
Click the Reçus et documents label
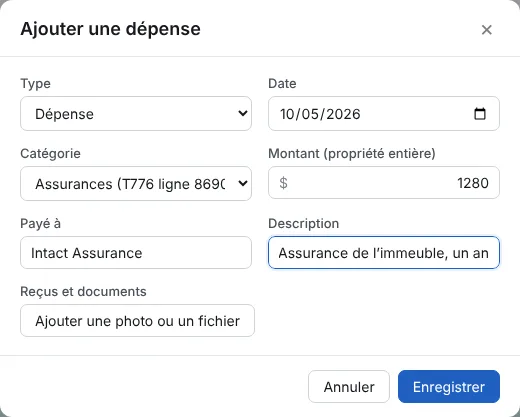(83, 292)
